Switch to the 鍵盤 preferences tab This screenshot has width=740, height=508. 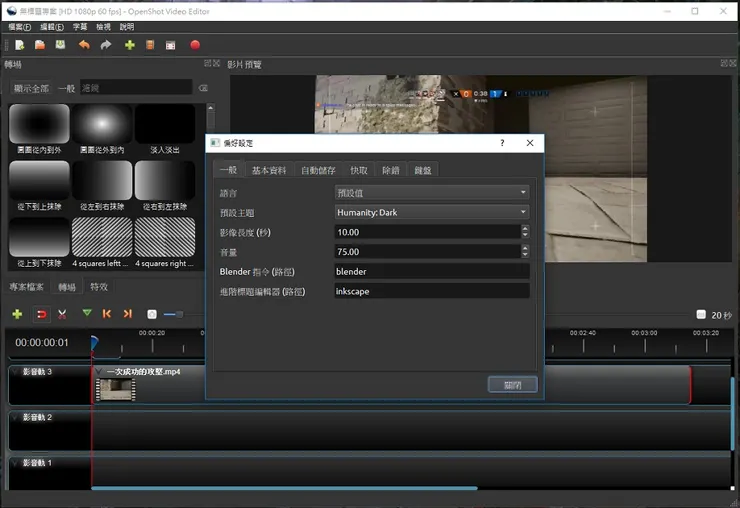tap(423, 170)
